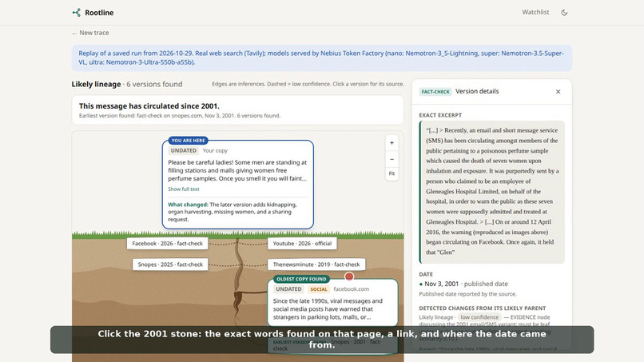Click the UNDATED tag on Your copy
This screenshot has width=644, height=362.
[x=184, y=151]
